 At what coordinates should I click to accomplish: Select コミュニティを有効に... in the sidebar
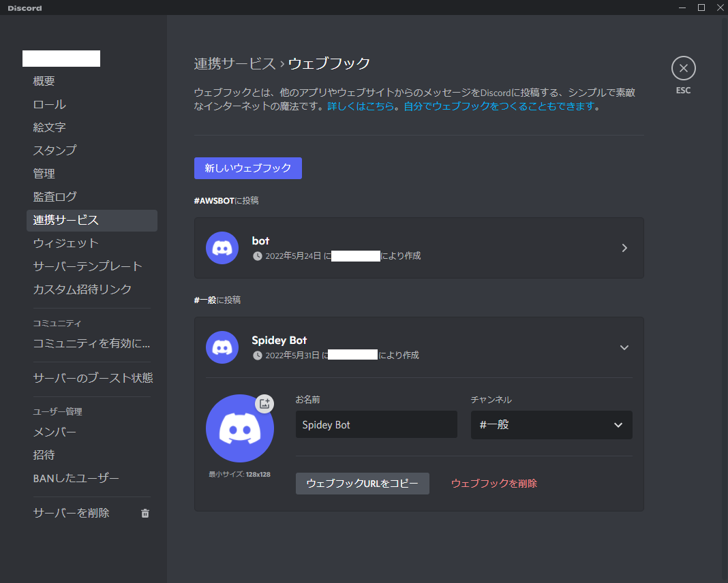click(x=92, y=343)
